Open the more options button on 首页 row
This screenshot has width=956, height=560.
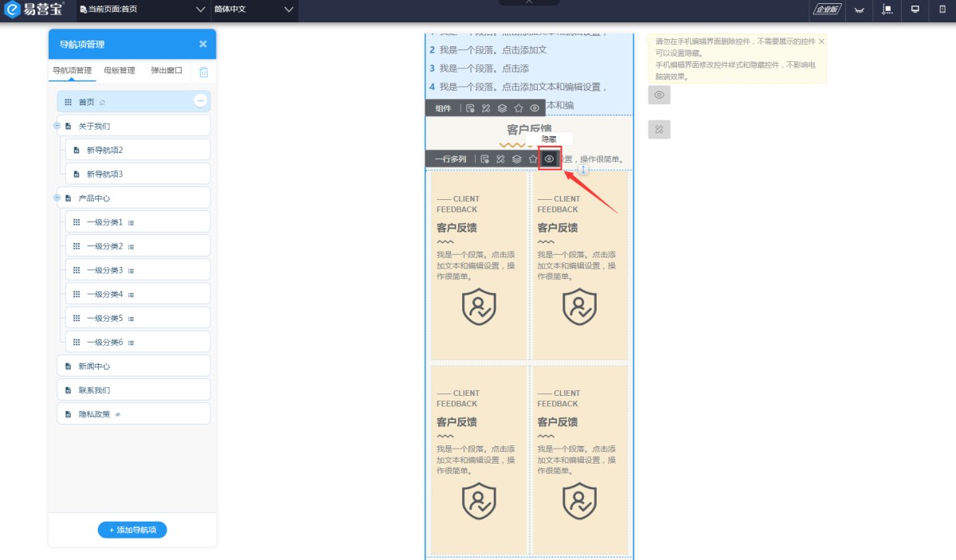pyautogui.click(x=201, y=100)
